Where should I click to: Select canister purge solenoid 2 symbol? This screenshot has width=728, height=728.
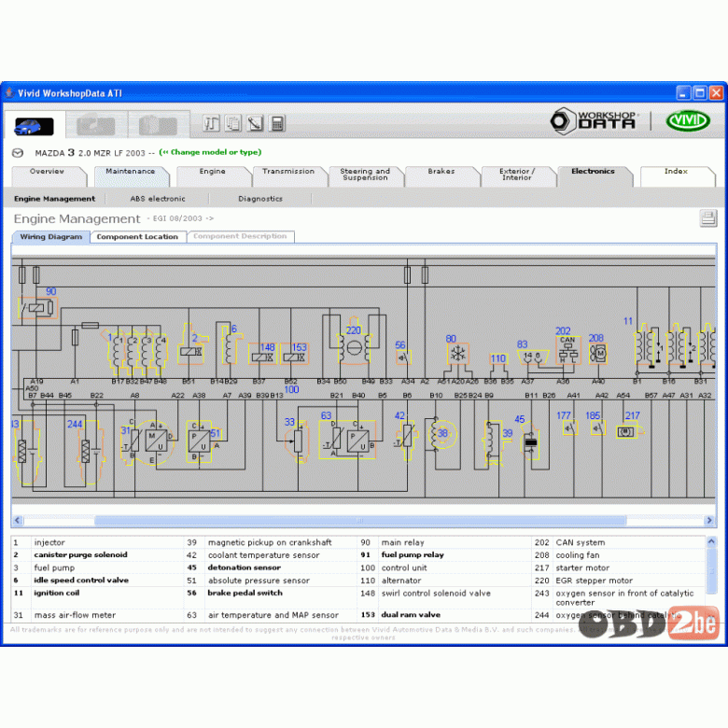coord(191,351)
